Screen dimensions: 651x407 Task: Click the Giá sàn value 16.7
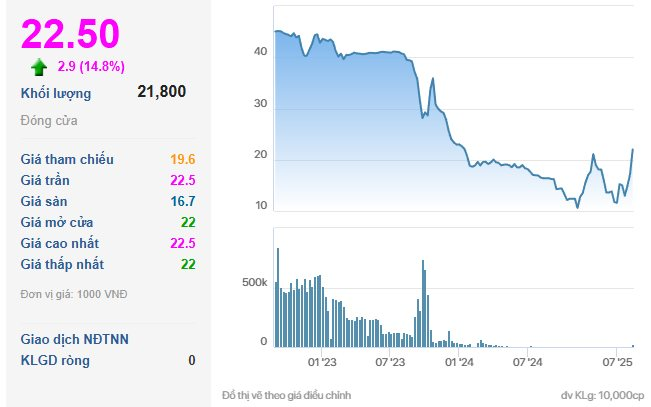[183, 201]
